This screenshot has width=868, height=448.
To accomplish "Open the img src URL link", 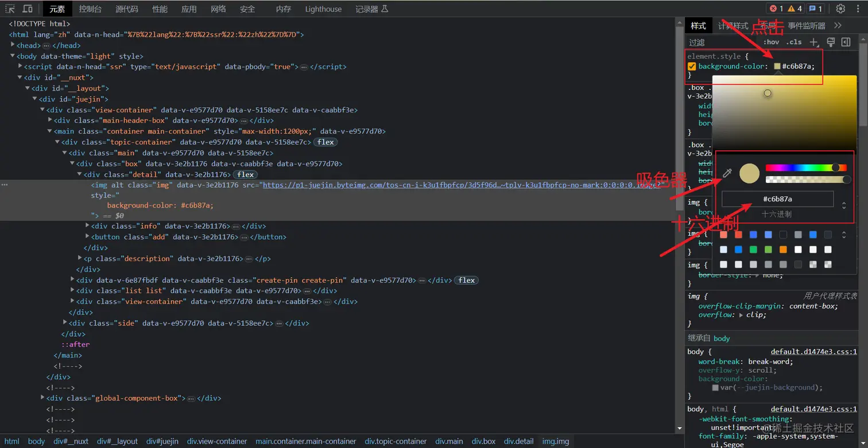I will pyautogui.click(x=461, y=185).
